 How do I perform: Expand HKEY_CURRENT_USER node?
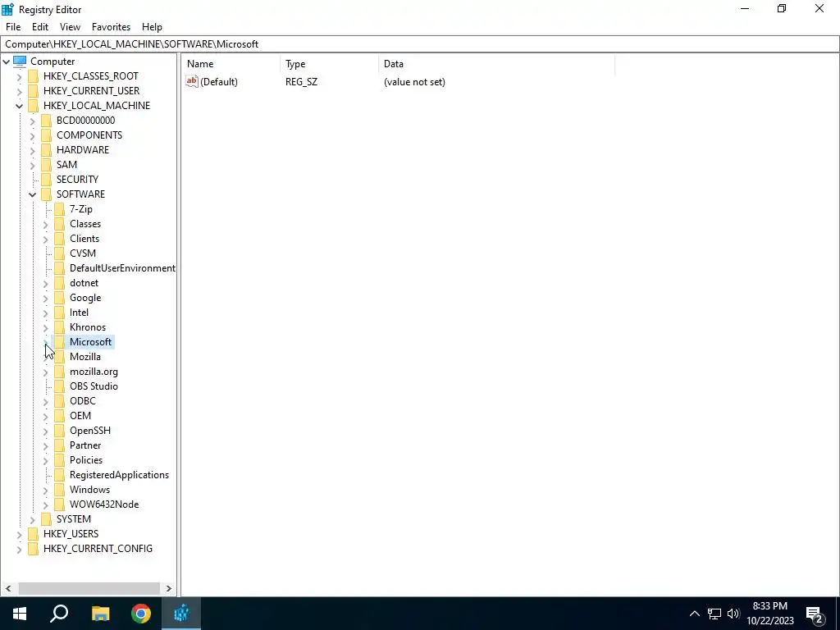point(20,91)
